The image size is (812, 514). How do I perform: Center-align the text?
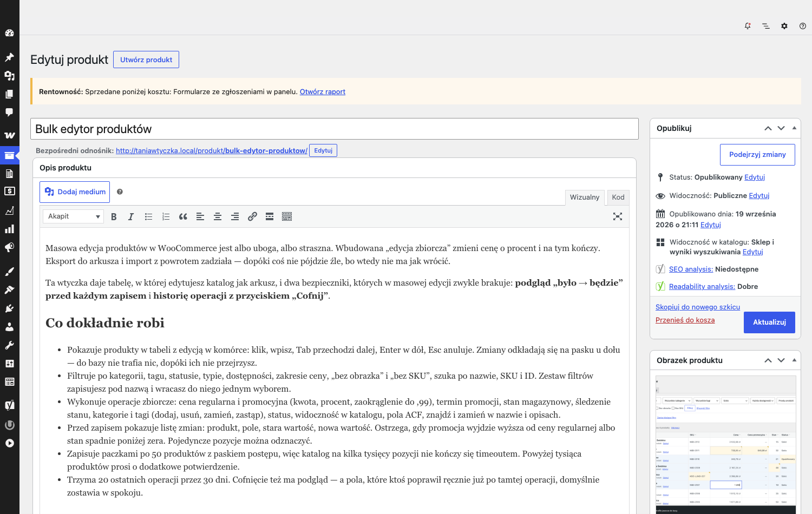click(x=218, y=216)
